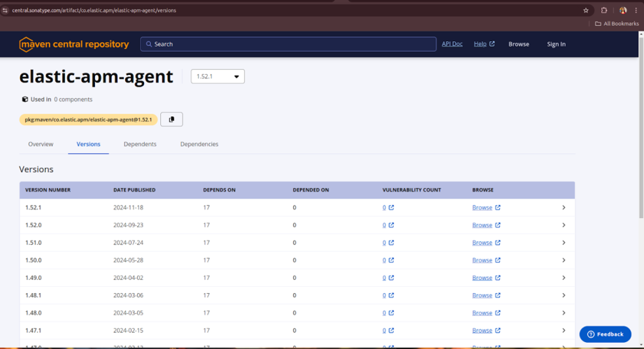This screenshot has height=349, width=644.
Task: Expand the row for version 1.52.0
Action: click(564, 225)
